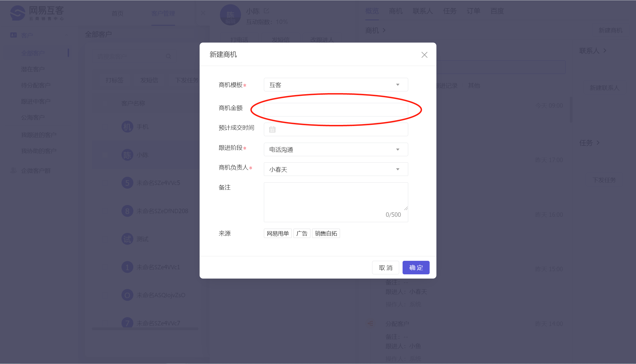Image resolution: width=636 pixels, height=364 pixels.
Task: Click the 商机金额 input field
Action: [335, 109]
